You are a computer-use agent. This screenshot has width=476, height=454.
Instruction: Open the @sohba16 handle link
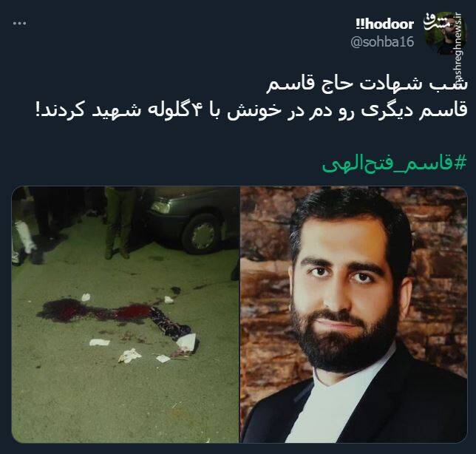382,41
